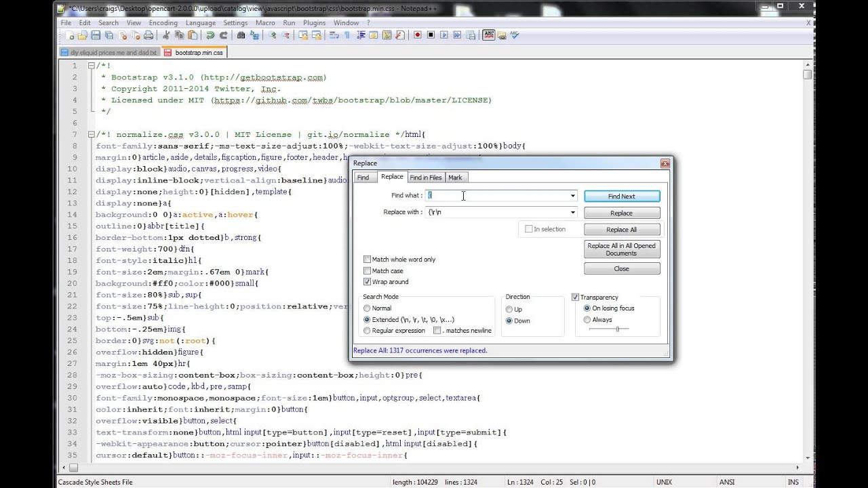Viewport: 868px width, 488px height.
Task: Toggle the Indent Guide toolbar icon
Action: [361, 35]
